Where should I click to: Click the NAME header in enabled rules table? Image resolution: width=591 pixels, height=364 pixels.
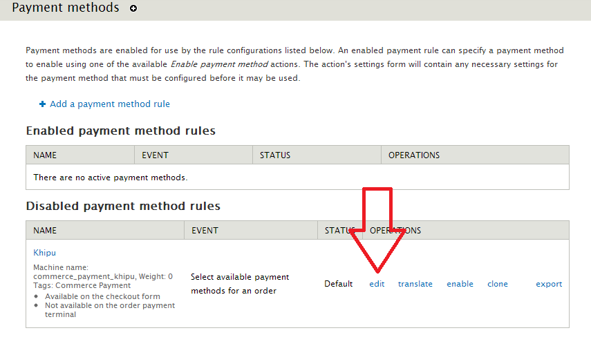pos(45,155)
